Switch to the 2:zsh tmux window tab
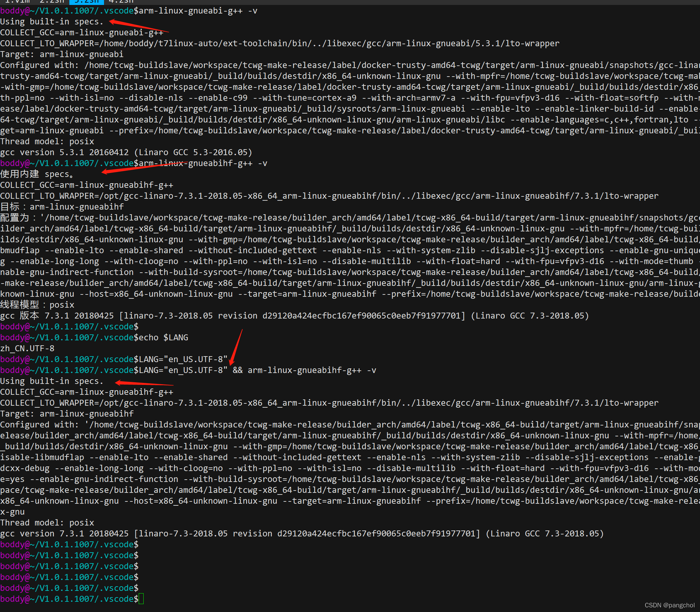Screen dimensions: 700x612 [x=52, y=2]
